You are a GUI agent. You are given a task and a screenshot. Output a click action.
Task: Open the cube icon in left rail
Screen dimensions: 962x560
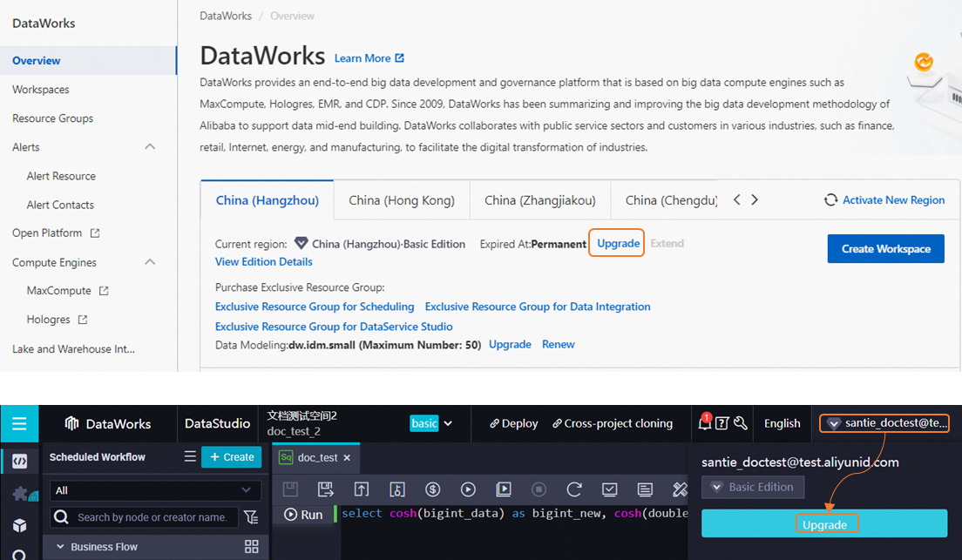tap(20, 526)
